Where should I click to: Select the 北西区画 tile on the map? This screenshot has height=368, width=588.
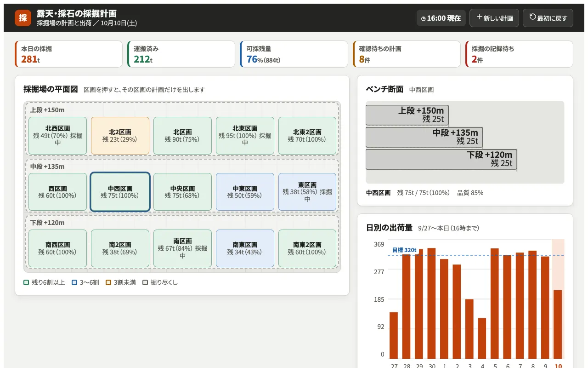click(57, 136)
